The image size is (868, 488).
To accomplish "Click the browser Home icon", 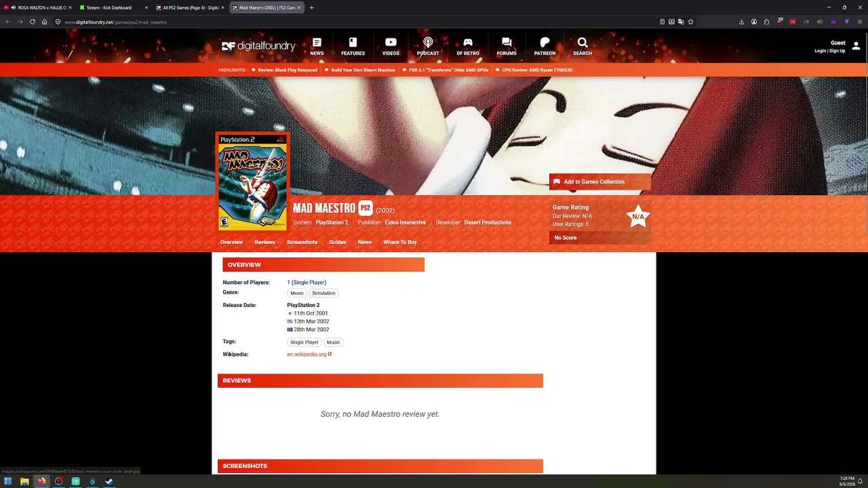I will pyautogui.click(x=44, y=22).
